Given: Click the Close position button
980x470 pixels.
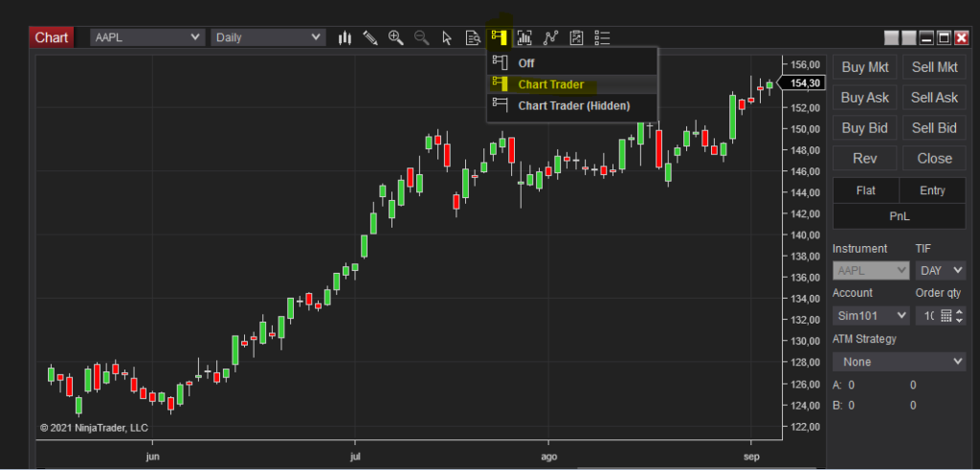Looking at the screenshot, I should 934,158.
